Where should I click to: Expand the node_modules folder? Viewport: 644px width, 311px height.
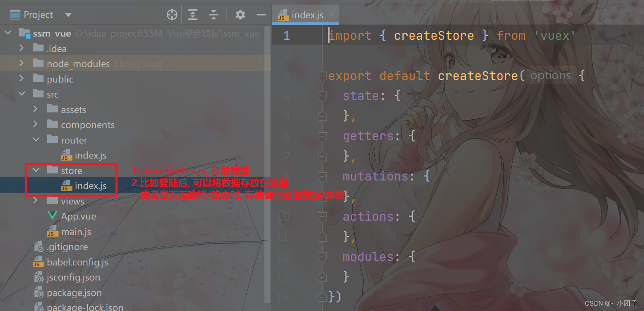point(22,63)
